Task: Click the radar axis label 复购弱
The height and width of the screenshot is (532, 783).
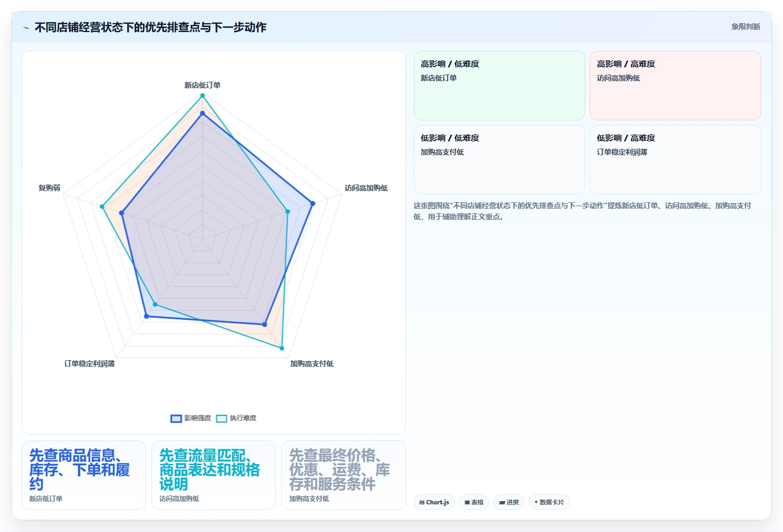Action: [x=49, y=188]
